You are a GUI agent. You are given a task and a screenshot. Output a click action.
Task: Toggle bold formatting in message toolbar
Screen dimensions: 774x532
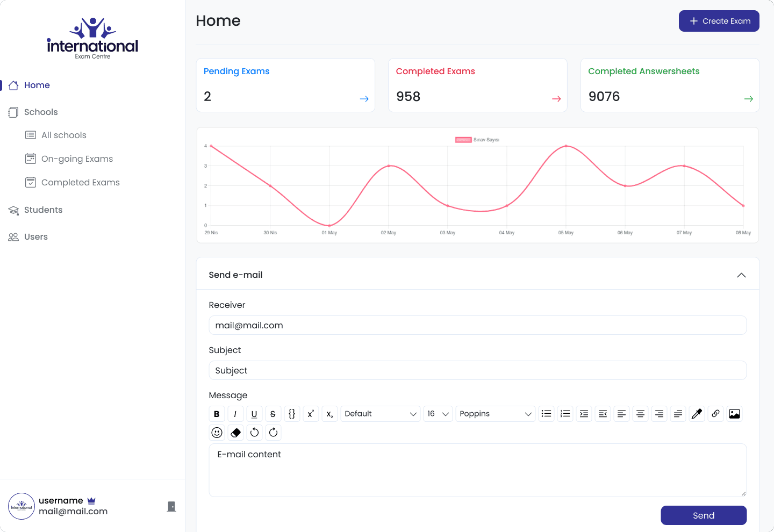point(217,414)
